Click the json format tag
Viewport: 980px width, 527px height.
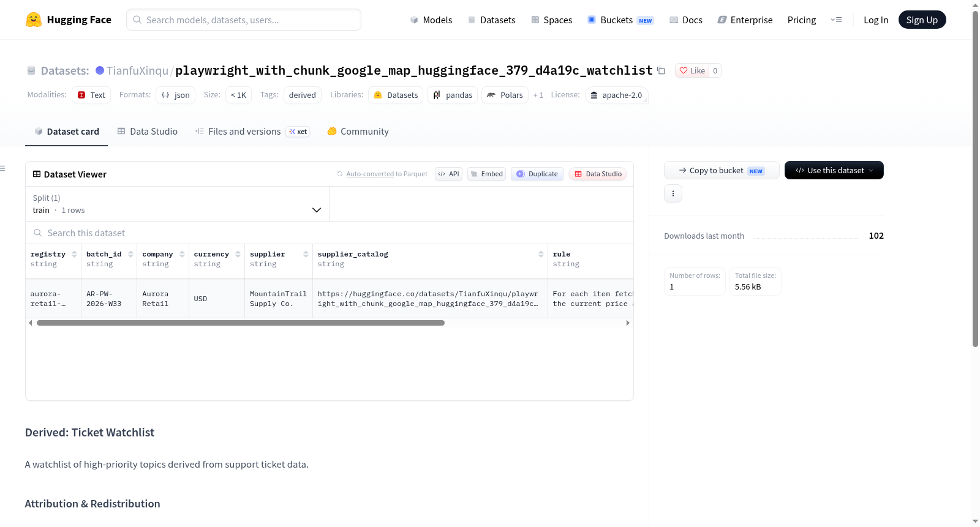[176, 95]
